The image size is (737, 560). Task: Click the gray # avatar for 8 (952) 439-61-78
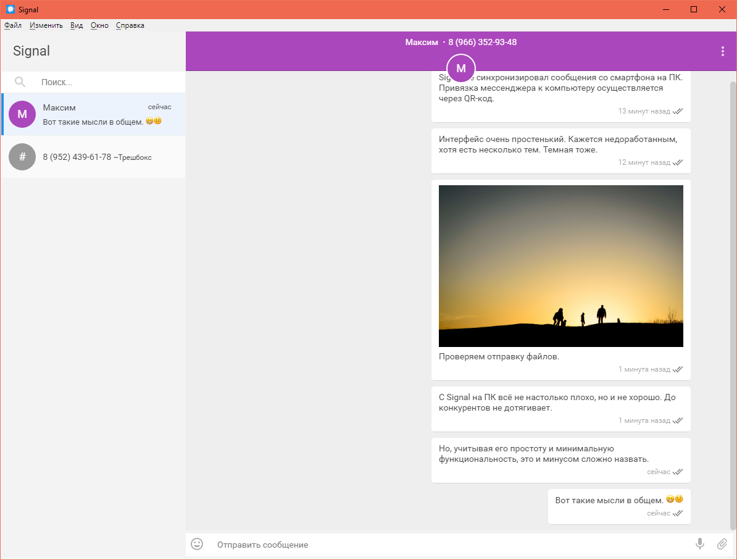pyautogui.click(x=22, y=157)
